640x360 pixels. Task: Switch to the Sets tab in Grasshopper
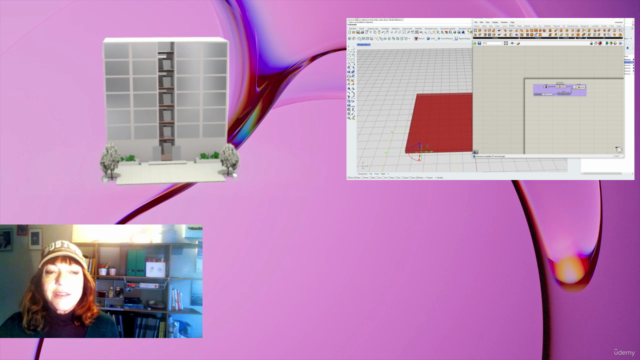click(x=491, y=26)
